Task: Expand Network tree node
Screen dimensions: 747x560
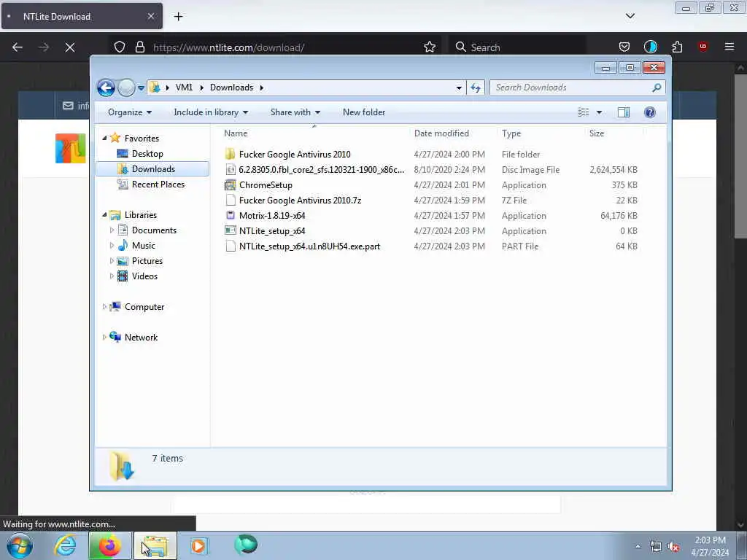Action: (104, 337)
